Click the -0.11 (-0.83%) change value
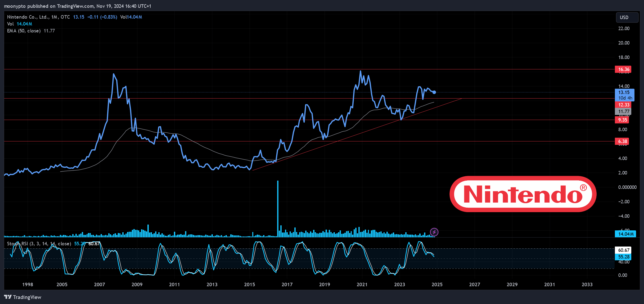Image resolution: width=644 pixels, height=304 pixels. 102,17
